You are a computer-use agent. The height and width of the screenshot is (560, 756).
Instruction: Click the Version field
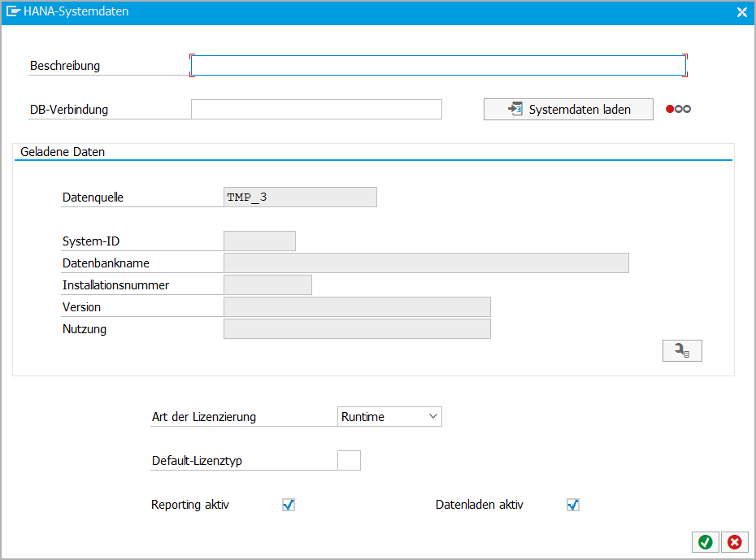(x=357, y=307)
